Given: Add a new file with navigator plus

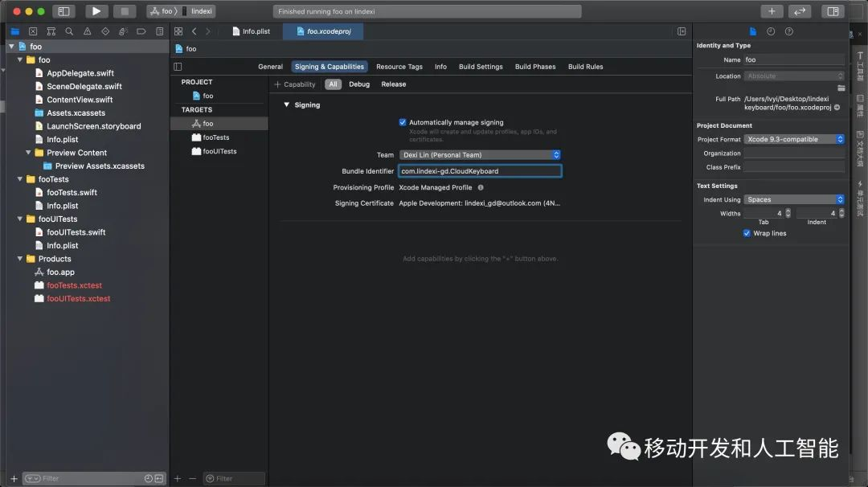Looking at the screenshot, I should pos(14,479).
